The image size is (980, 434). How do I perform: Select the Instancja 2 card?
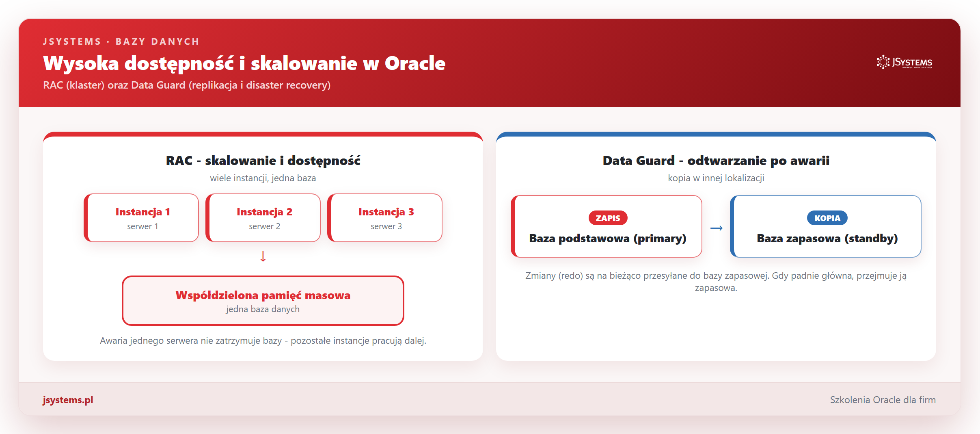(263, 218)
